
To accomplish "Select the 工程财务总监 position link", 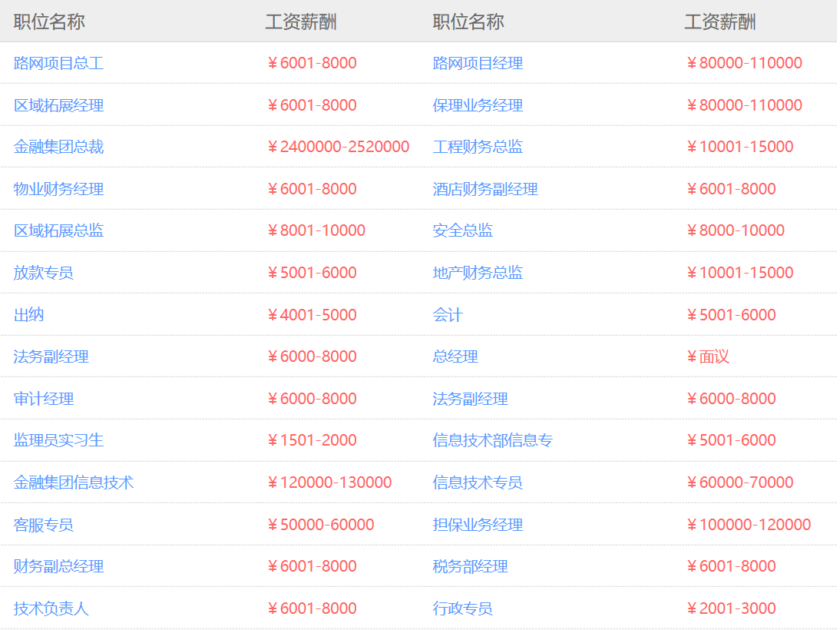I will (x=478, y=147).
